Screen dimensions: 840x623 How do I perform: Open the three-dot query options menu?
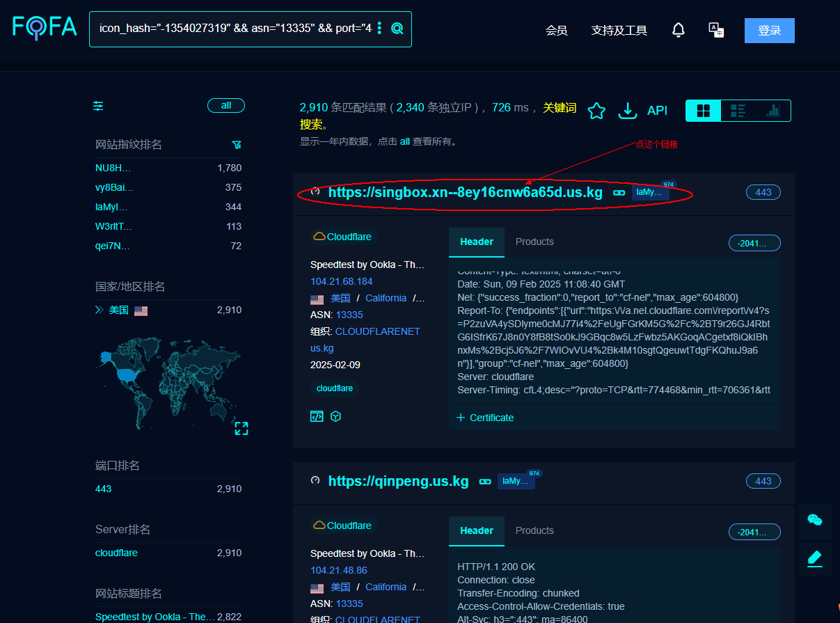tap(379, 29)
